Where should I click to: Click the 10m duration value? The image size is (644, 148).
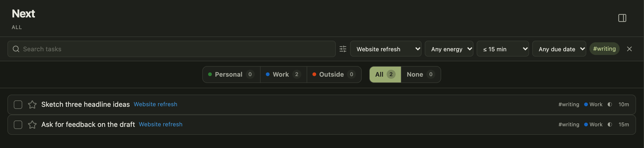624,104
